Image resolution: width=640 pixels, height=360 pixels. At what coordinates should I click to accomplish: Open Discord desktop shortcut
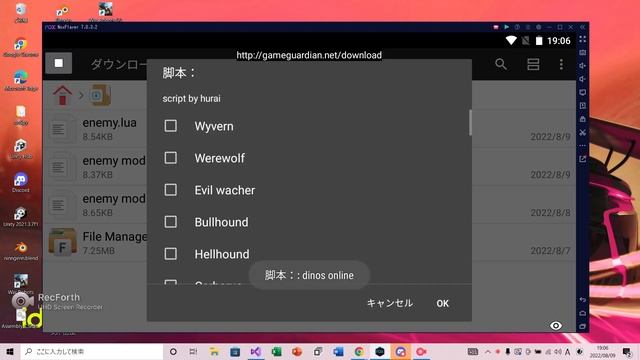[20, 182]
